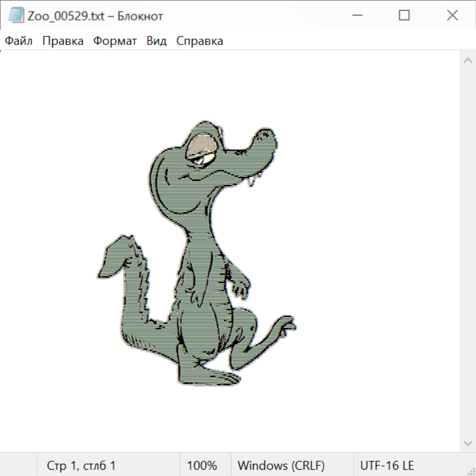Click the 100% zoom indicator

click(x=202, y=465)
